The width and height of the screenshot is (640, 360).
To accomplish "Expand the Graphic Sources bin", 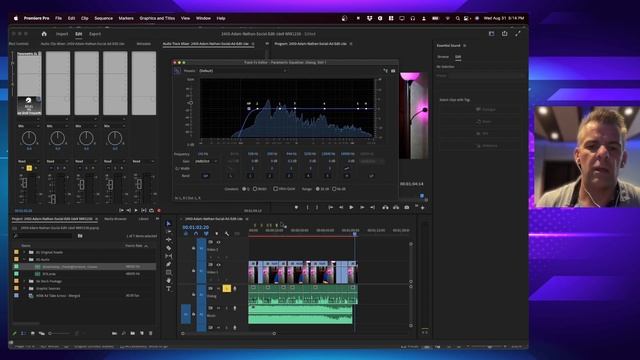I will pyautogui.click(x=24, y=289).
